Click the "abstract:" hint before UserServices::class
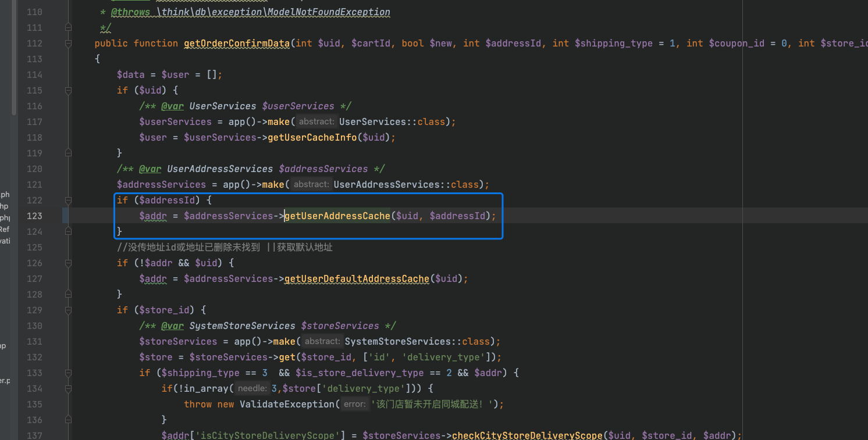The height and width of the screenshot is (440, 868). click(317, 122)
